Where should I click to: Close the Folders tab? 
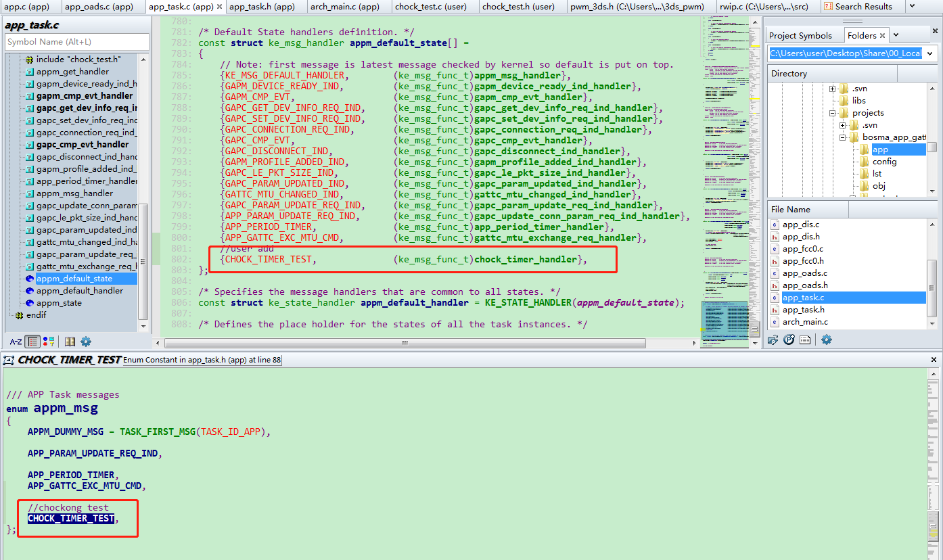pos(882,35)
